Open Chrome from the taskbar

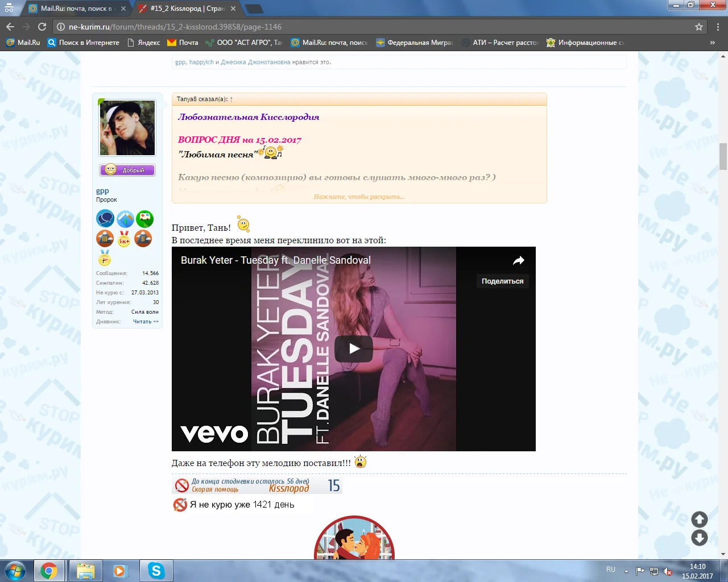tap(49, 571)
